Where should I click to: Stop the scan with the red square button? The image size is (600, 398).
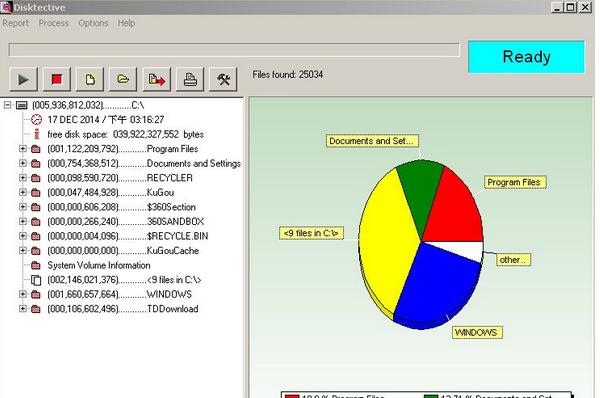[x=57, y=79]
